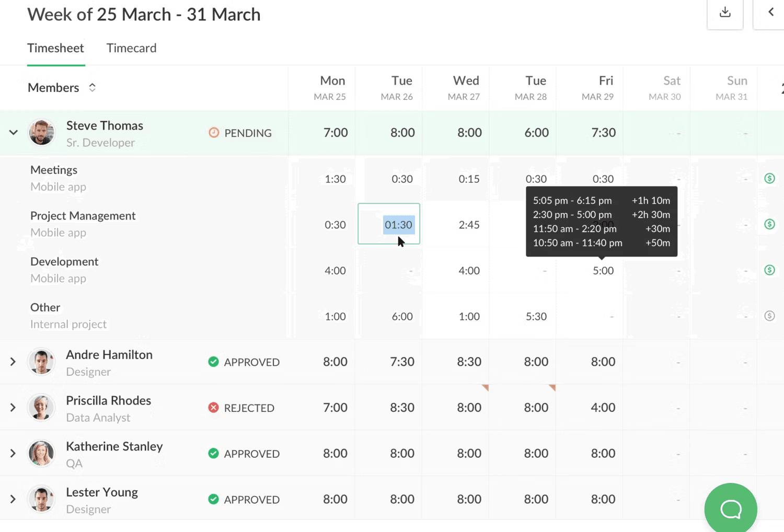Click Lester Young's APPROVED check icon

point(213,499)
